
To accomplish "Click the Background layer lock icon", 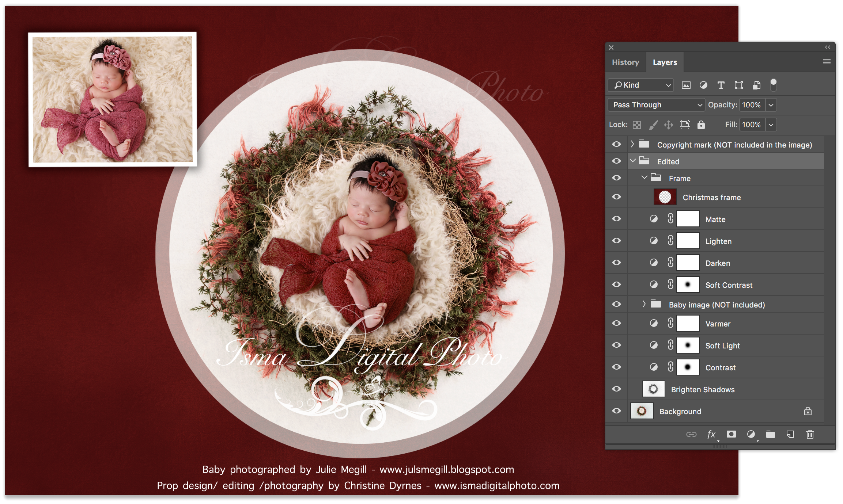I will click(808, 411).
